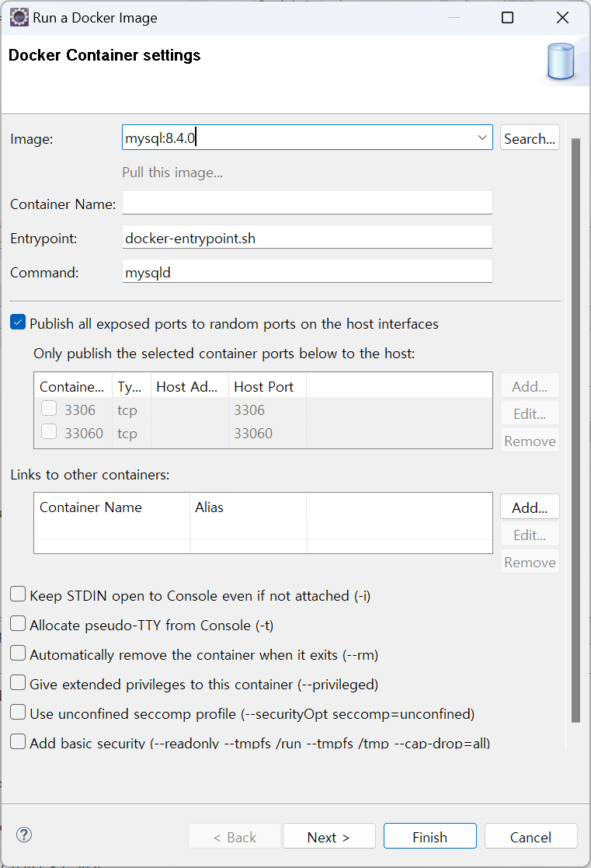The image size is (591, 868).
Task: Maximize the Run a Docker Image dialog
Action: click(507, 17)
